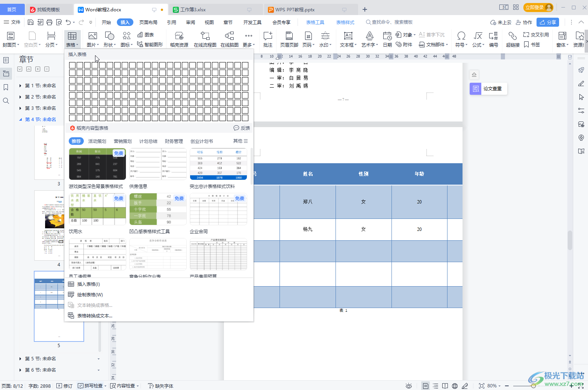Image resolution: width=588 pixels, height=390 pixels.
Task: Open the search icon in left sidebar
Action: pos(6,101)
